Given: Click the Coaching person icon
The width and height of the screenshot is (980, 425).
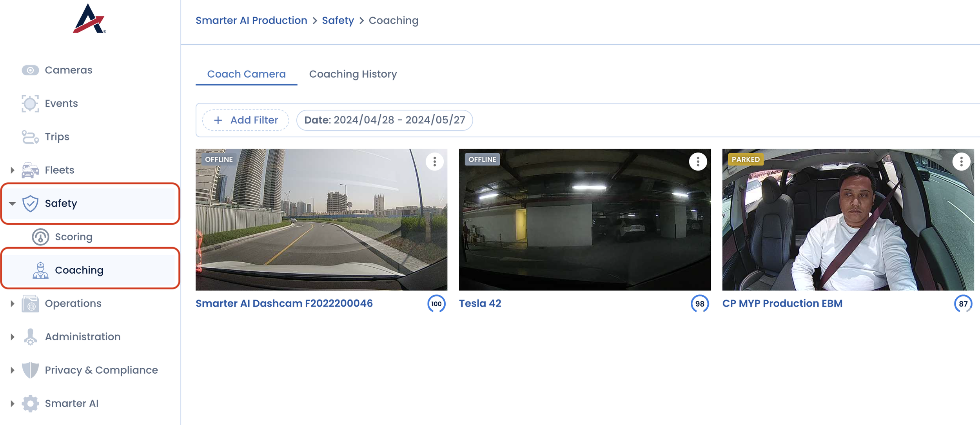Looking at the screenshot, I should click(40, 270).
